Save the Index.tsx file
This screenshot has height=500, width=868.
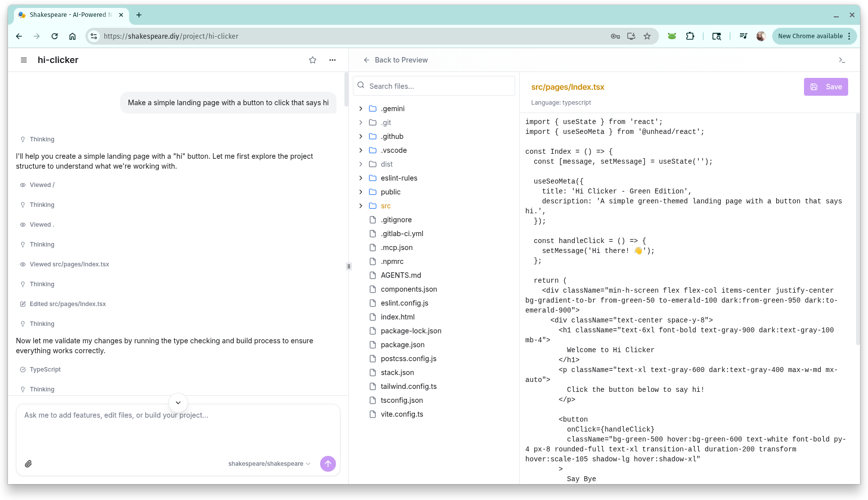coord(825,86)
